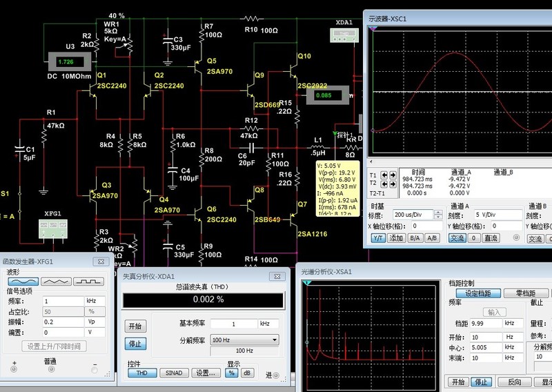Open the 分解频率 100 Hz dropdown

pos(275,340)
